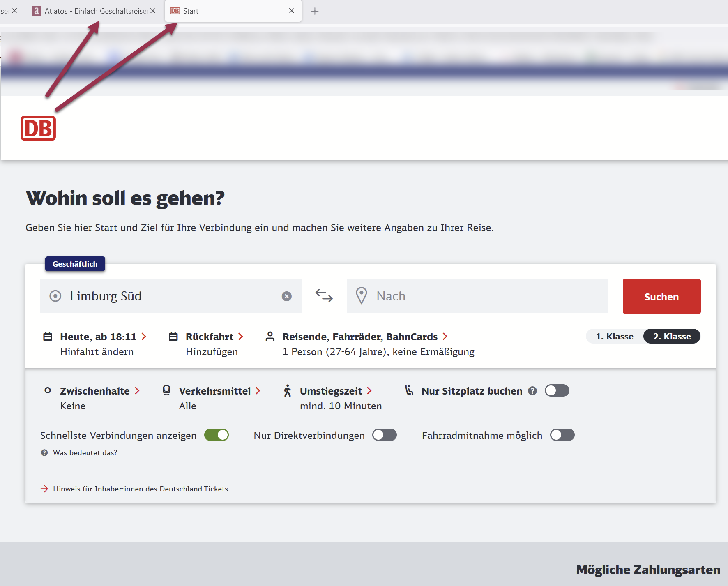The height and width of the screenshot is (586, 728).
Task: Click the map pin icon in Nach field
Action: pyautogui.click(x=362, y=296)
